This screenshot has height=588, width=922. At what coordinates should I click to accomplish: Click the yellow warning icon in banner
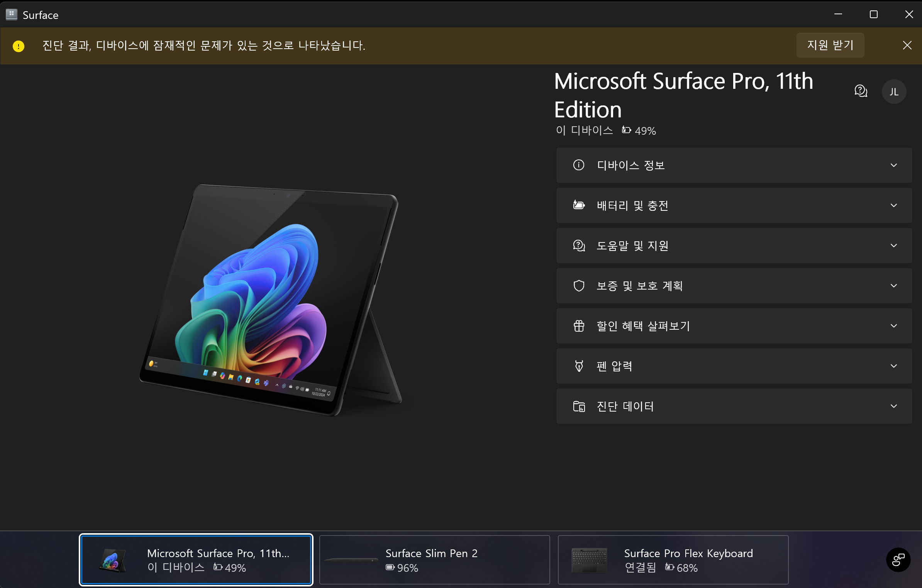coord(19,46)
